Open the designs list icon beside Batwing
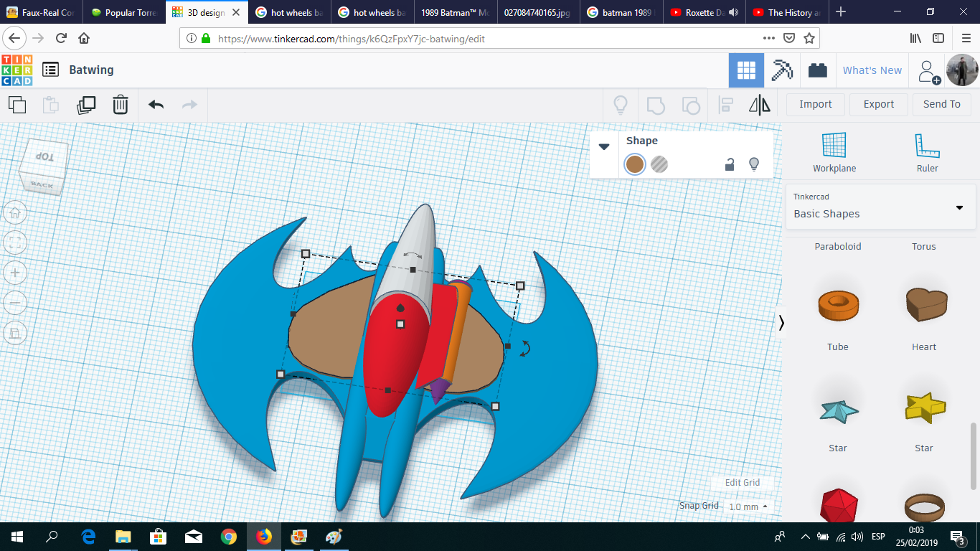Viewport: 980px width, 551px height. tap(50, 70)
